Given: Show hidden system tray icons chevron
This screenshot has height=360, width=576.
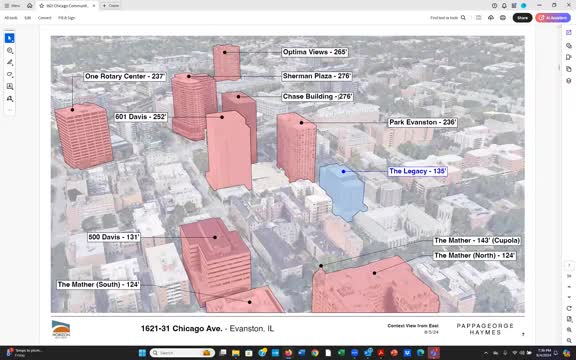Looking at the screenshot, I should click(486, 353).
